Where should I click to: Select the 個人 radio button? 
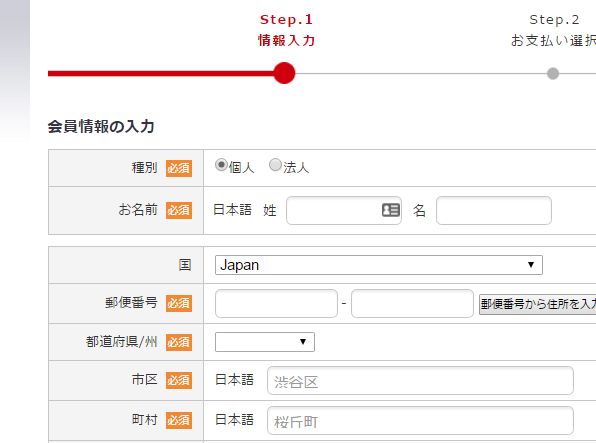[221, 165]
